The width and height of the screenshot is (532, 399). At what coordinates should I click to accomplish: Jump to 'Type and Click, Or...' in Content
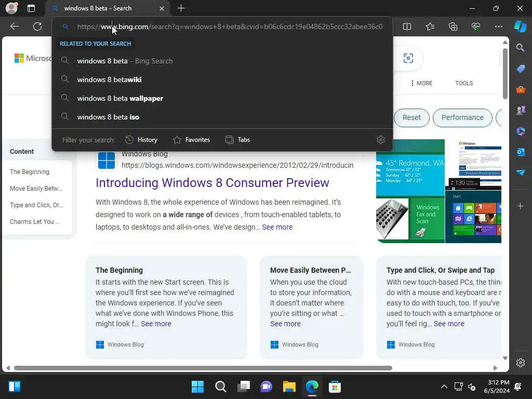coord(37,205)
